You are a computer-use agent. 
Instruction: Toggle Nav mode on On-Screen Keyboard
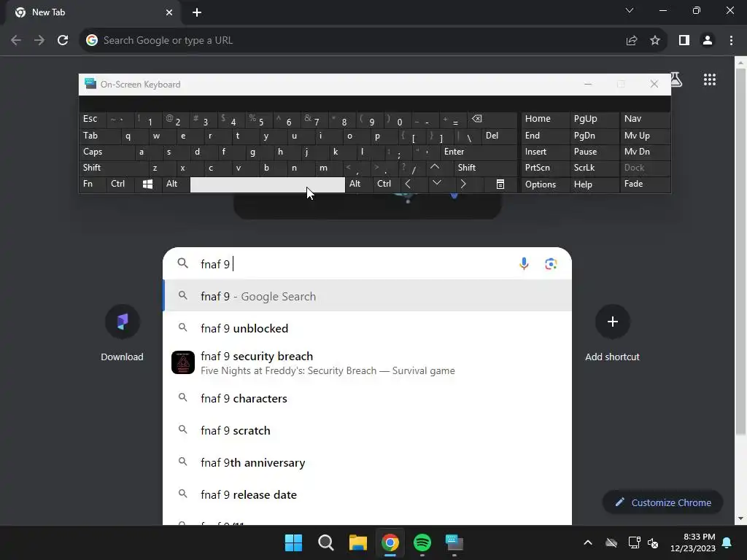click(x=645, y=119)
